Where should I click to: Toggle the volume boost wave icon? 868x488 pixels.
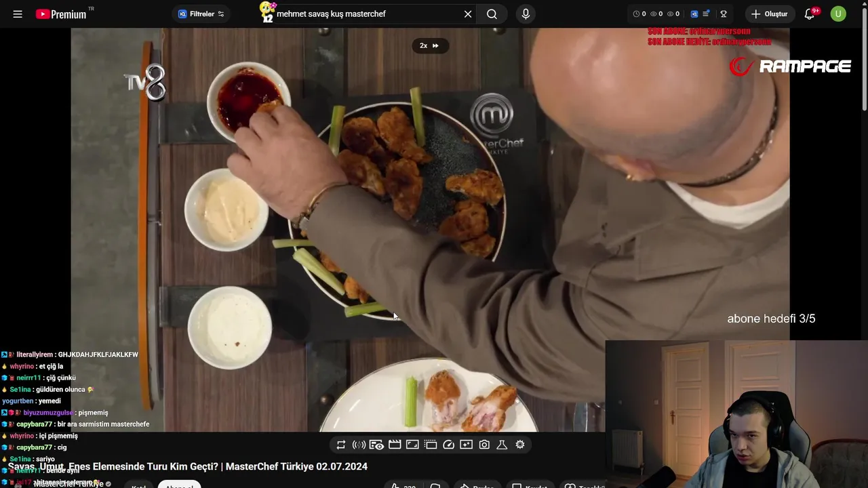pos(359,445)
